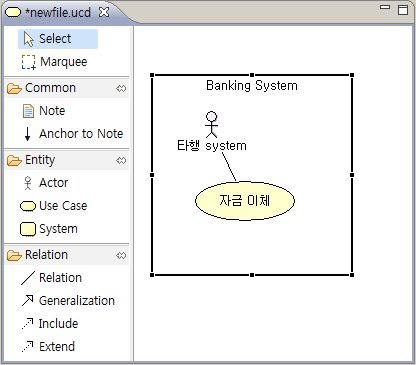416x365 pixels.
Task: Click the 타행 system actor label
Action: coord(212,146)
